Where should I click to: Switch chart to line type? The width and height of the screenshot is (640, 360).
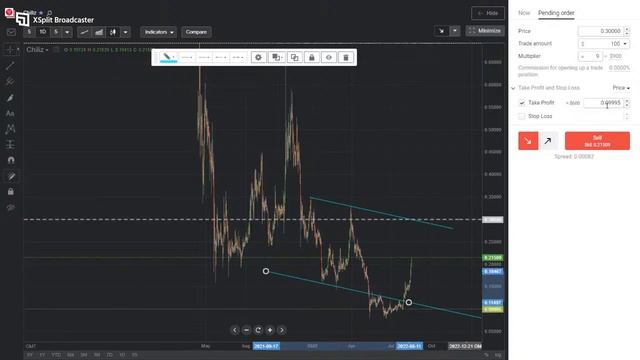click(84, 32)
